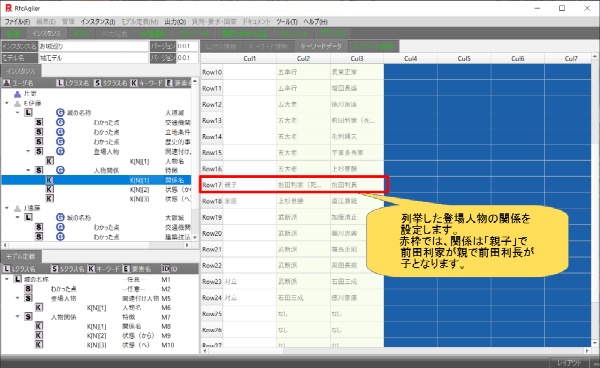Screen dimensions: 600x368
Task: Click the Col4 column header
Action: 410,59
